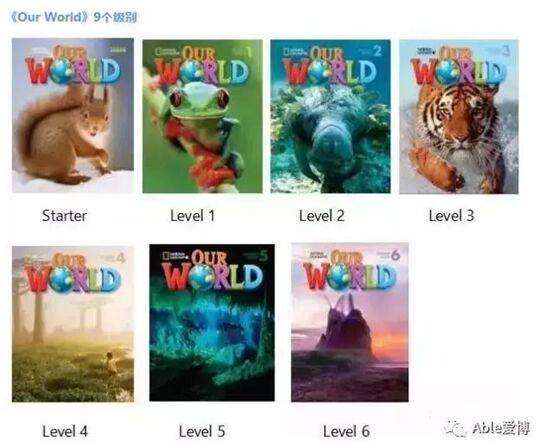The width and height of the screenshot is (544, 444).
Task: Click the National Geographic logo on Level 1
Action: click(167, 52)
